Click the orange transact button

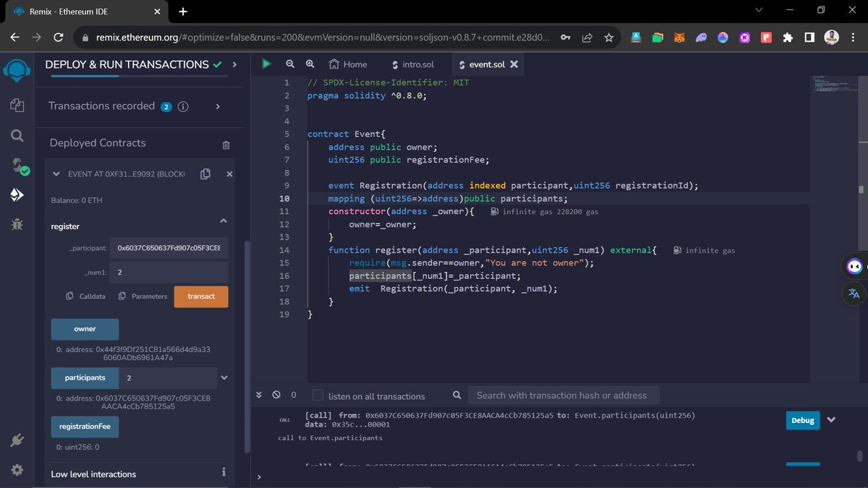coord(201,296)
